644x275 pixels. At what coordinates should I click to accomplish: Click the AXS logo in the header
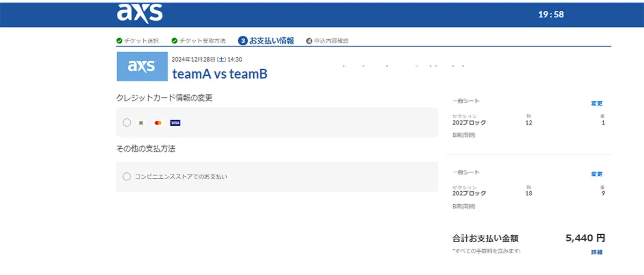pyautogui.click(x=140, y=13)
